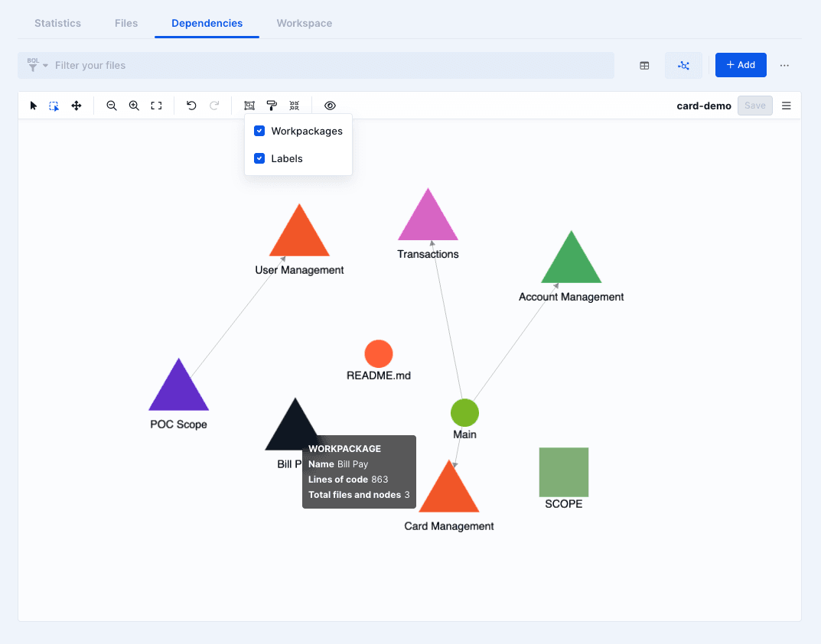Click the green SCOPE square node

tap(564, 472)
